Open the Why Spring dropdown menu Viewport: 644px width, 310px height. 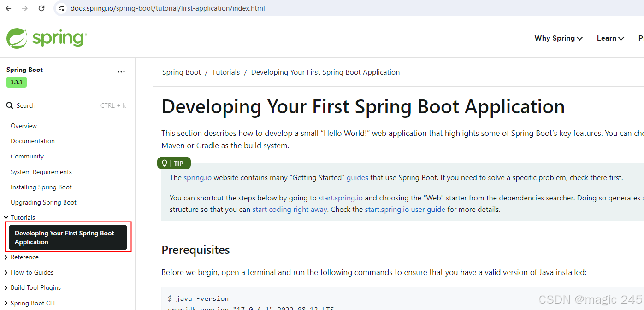click(x=558, y=38)
